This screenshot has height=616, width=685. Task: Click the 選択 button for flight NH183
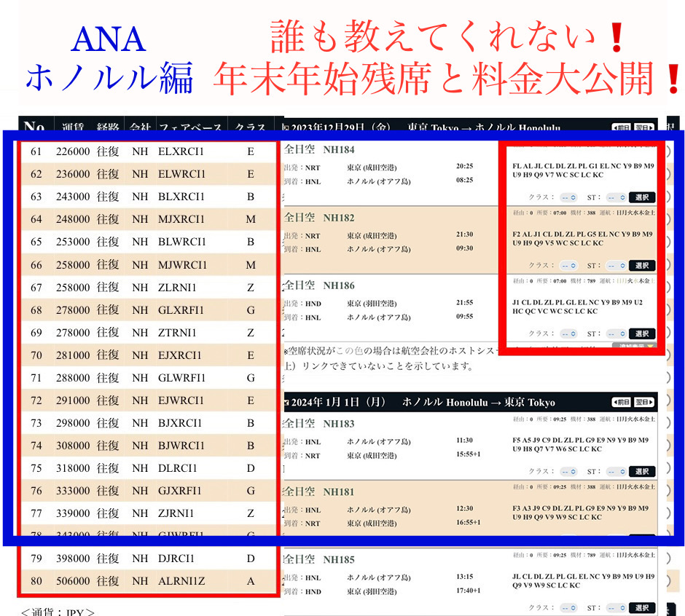click(x=642, y=472)
